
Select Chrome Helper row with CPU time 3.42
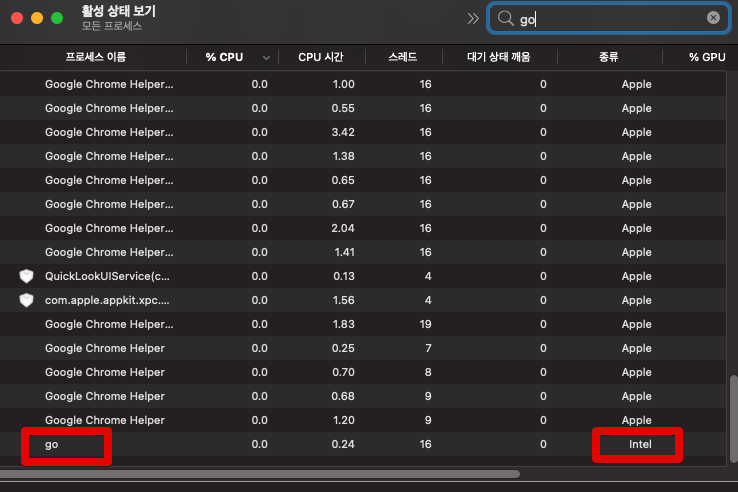point(362,132)
